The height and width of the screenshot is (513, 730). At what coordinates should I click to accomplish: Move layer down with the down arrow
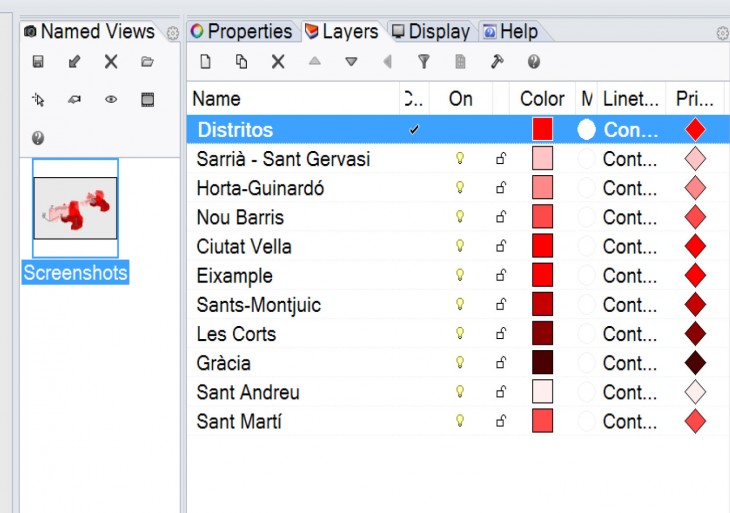[351, 62]
